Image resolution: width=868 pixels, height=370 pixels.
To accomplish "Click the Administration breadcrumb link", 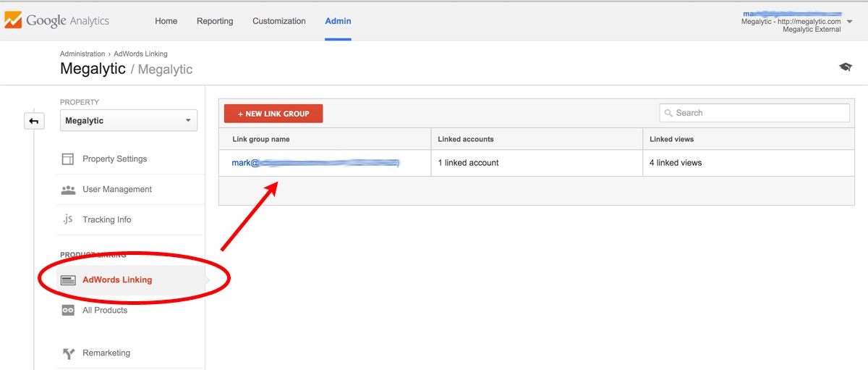I will (x=82, y=54).
